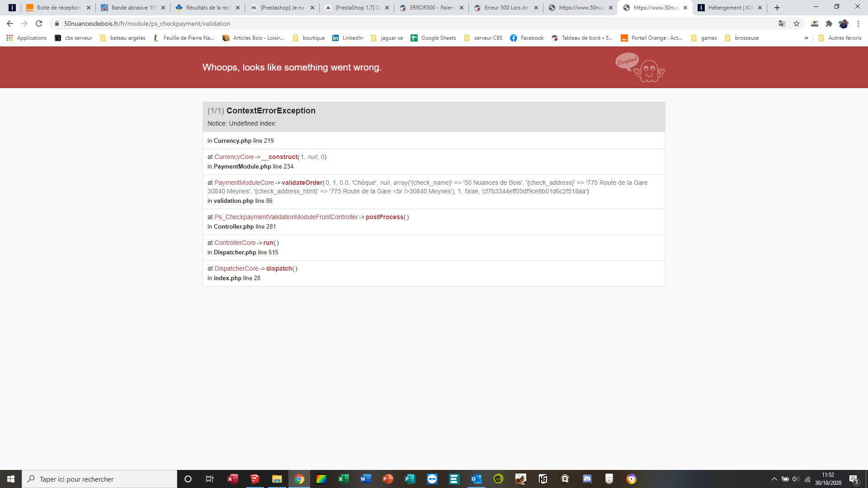Open the boutique bookmark folder
868x488 pixels.
309,38
